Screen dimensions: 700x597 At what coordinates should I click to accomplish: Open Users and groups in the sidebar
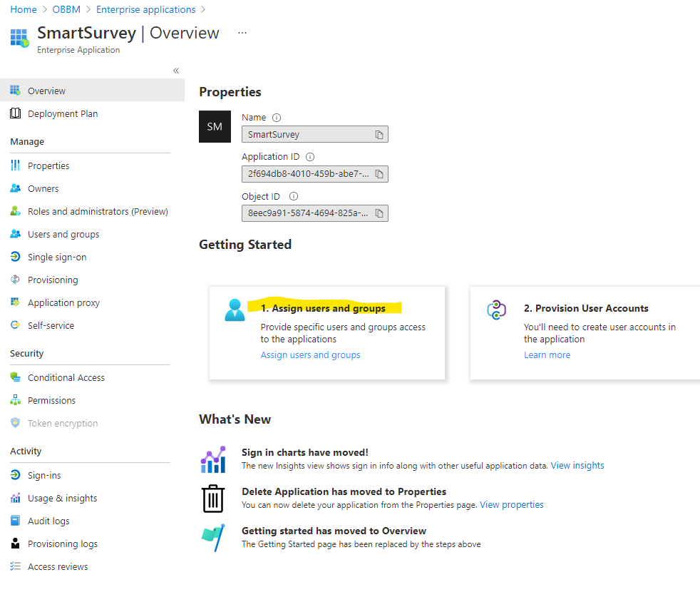point(63,234)
